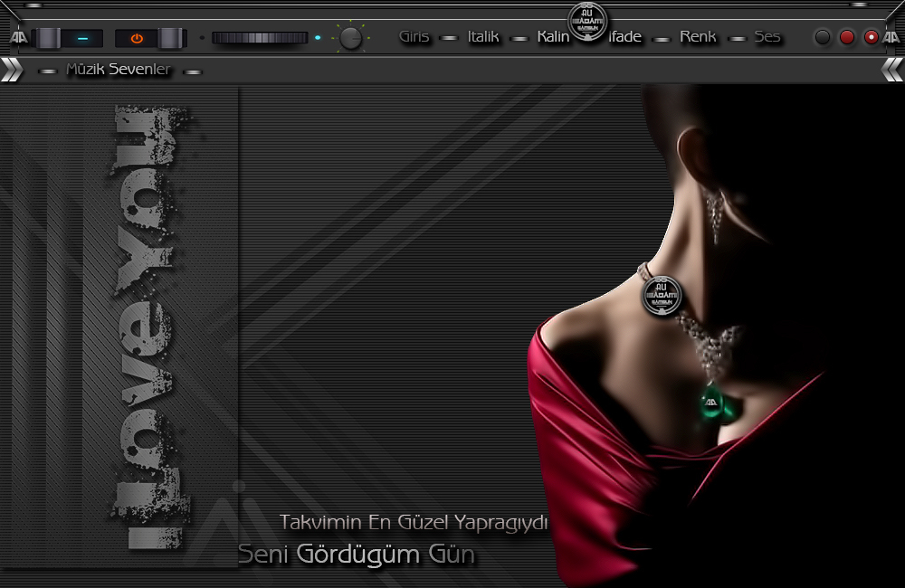Click the double left chevron arrow
Screen dimensions: 905x588
pyautogui.click(x=893, y=70)
